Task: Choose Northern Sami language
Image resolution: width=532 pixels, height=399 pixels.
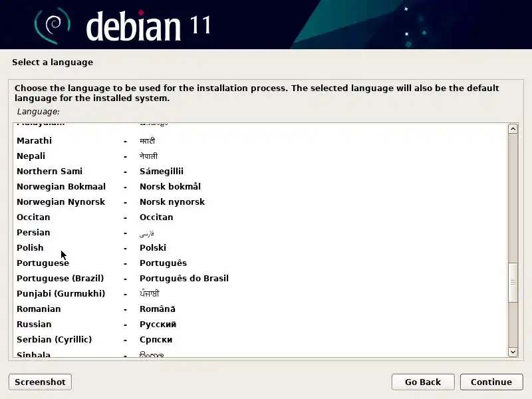Action: [261, 172]
